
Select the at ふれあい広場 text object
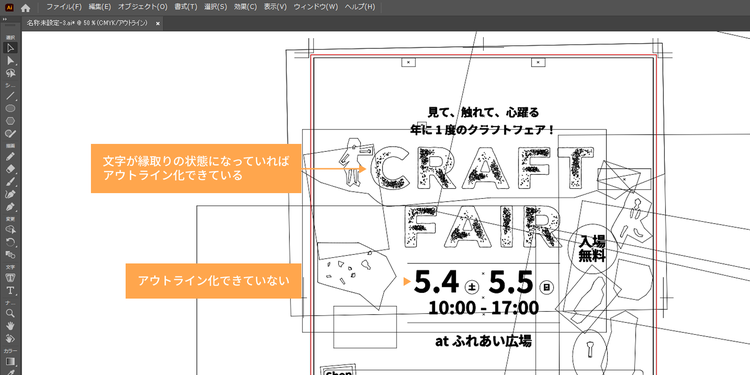[x=483, y=341]
